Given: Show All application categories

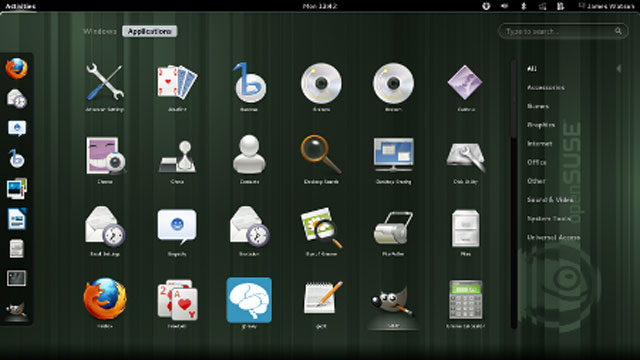Looking at the screenshot, I should pos(531,69).
